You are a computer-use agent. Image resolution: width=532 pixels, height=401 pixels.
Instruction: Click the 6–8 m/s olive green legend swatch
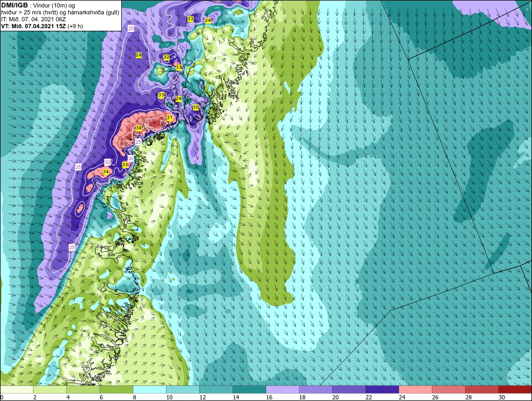[x=117, y=389]
